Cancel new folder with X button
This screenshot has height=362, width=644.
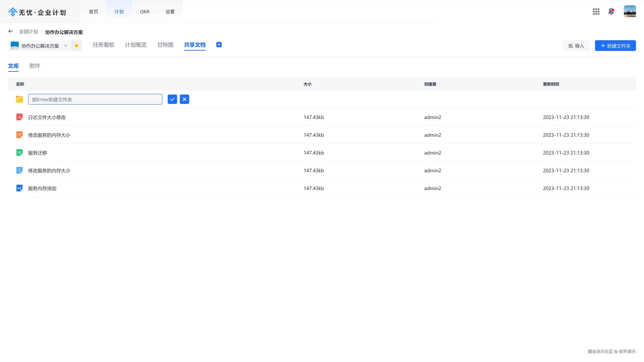tap(184, 99)
